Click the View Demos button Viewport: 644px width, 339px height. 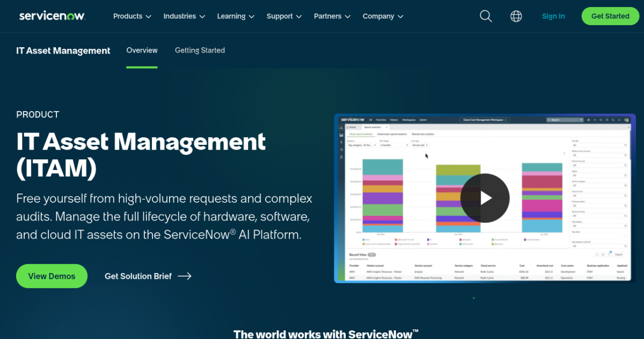tap(52, 276)
